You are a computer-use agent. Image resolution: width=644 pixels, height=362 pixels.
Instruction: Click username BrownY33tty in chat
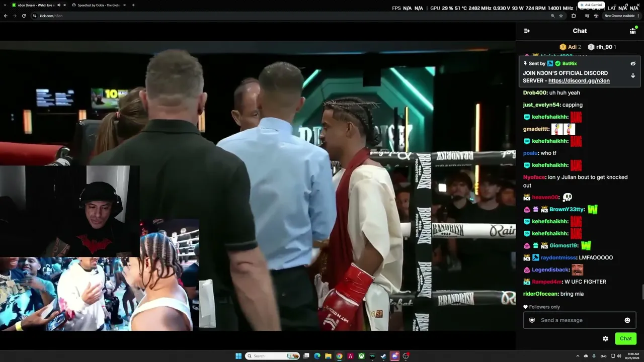567,210
